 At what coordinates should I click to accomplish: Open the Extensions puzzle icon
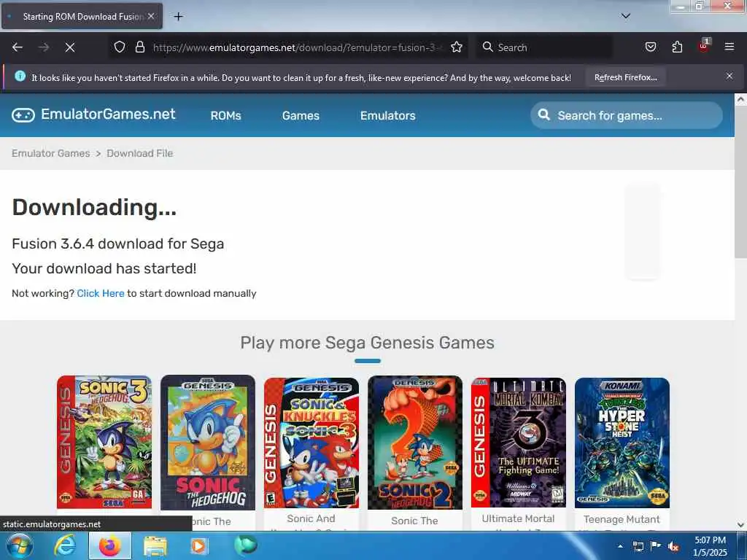click(677, 47)
